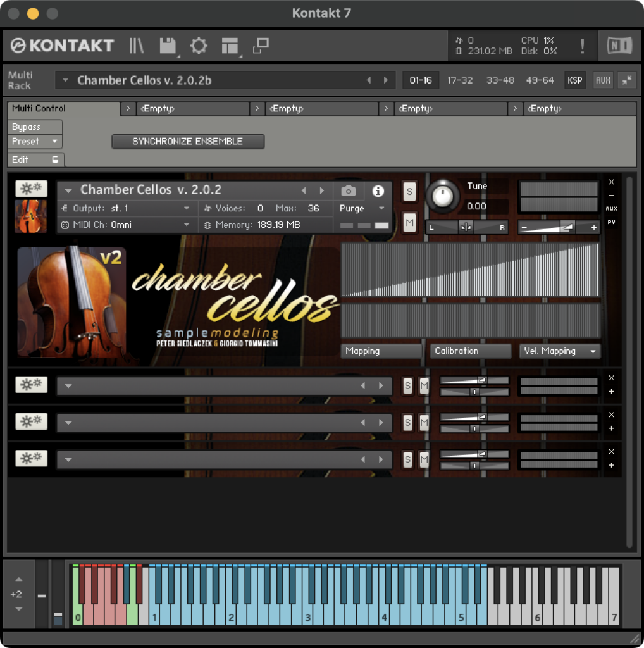Select next multi with right arrow

[x=386, y=80]
